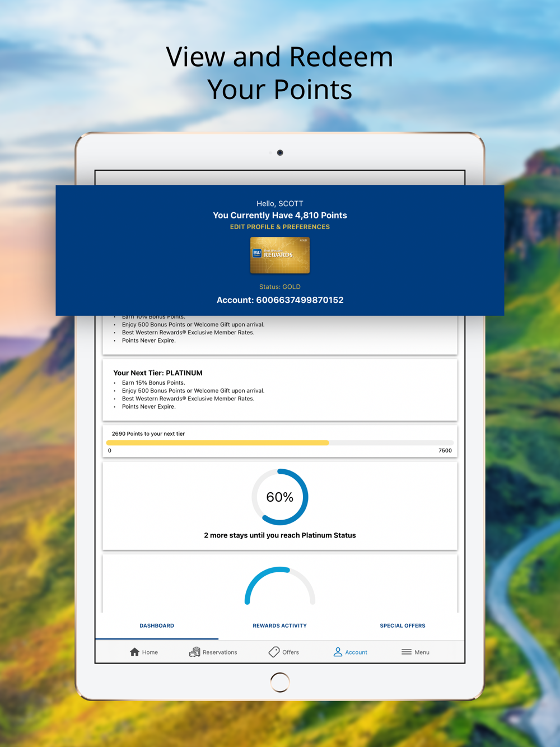This screenshot has height=747, width=560.
Task: Tap 'Earn 15% Bonus Points' line
Action: click(x=153, y=383)
